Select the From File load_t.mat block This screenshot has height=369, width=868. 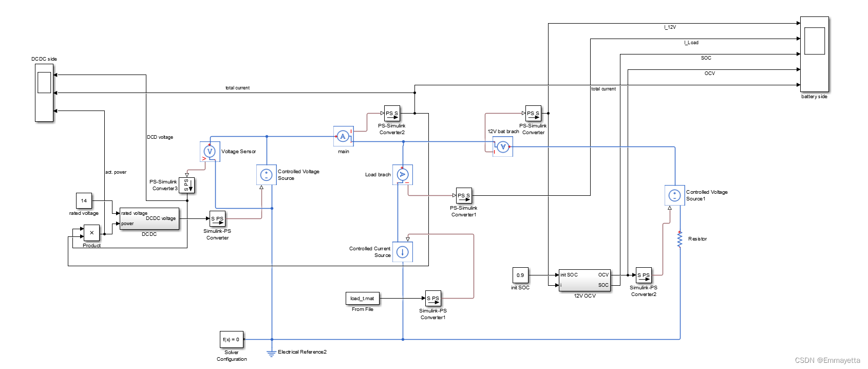pyautogui.click(x=362, y=298)
